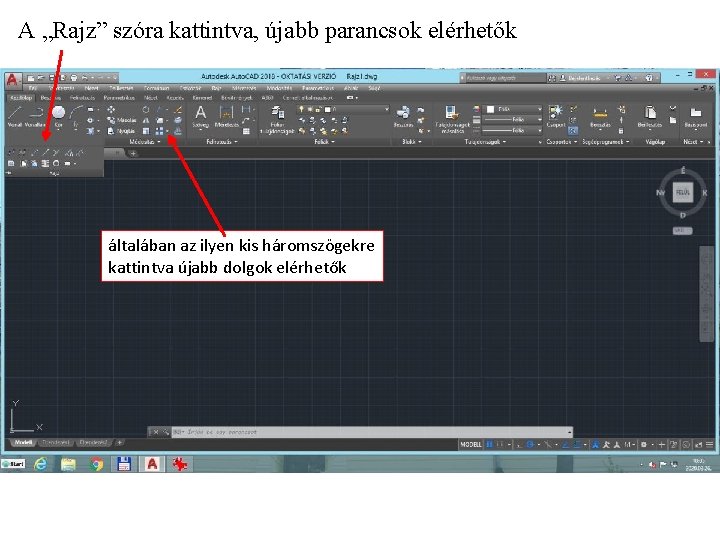The height and width of the screenshot is (540, 720).
Task: Click the erase icon in Módosítás panel
Action: 178,110
